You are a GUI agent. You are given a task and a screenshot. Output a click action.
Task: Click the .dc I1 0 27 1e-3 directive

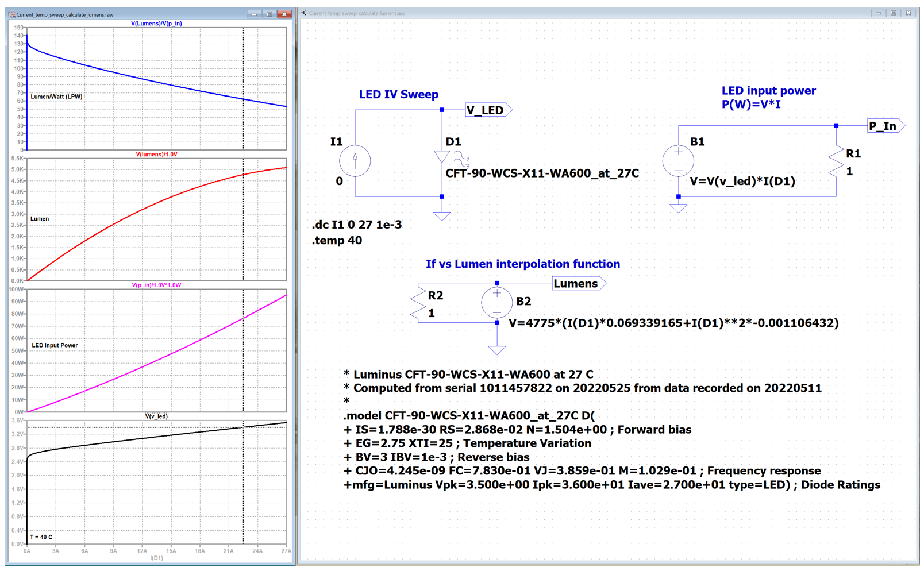click(357, 225)
